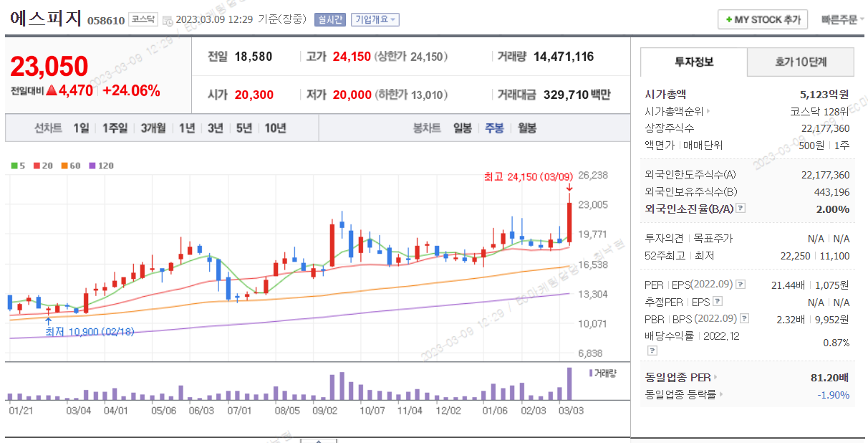
Task: Click the tallest volume bar at 03/03
Action: pos(570,384)
